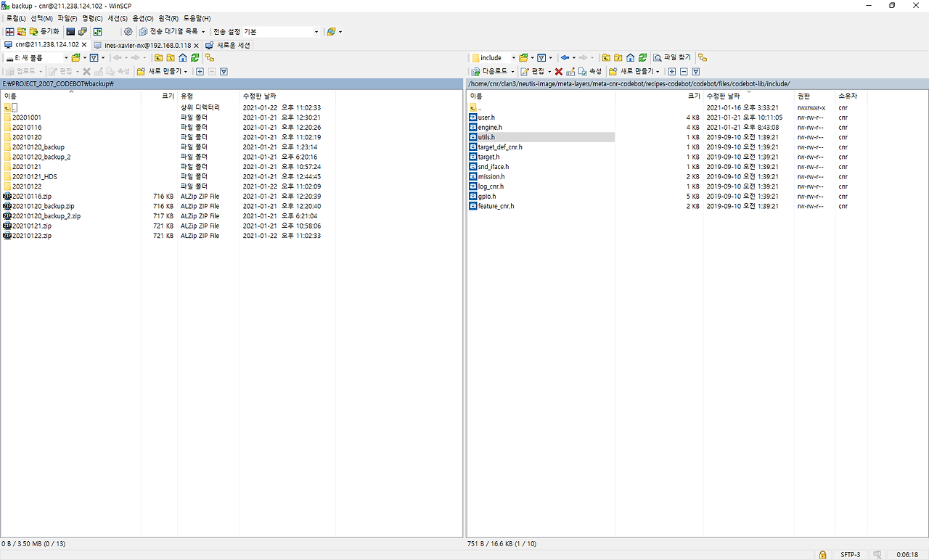Select the engine.h remote file
The width and height of the screenshot is (929, 560).
[x=490, y=128]
